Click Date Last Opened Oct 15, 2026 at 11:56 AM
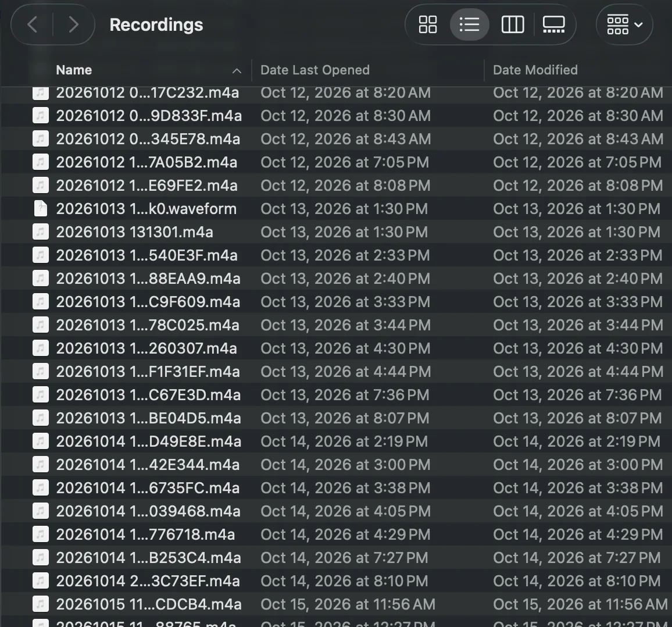Image resolution: width=672 pixels, height=627 pixels. point(348,604)
